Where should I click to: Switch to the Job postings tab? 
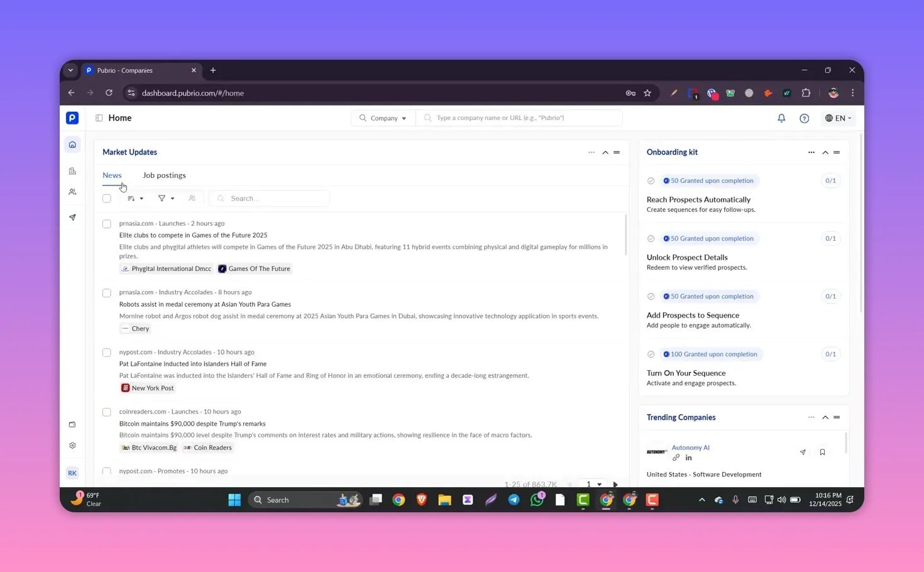(x=164, y=175)
